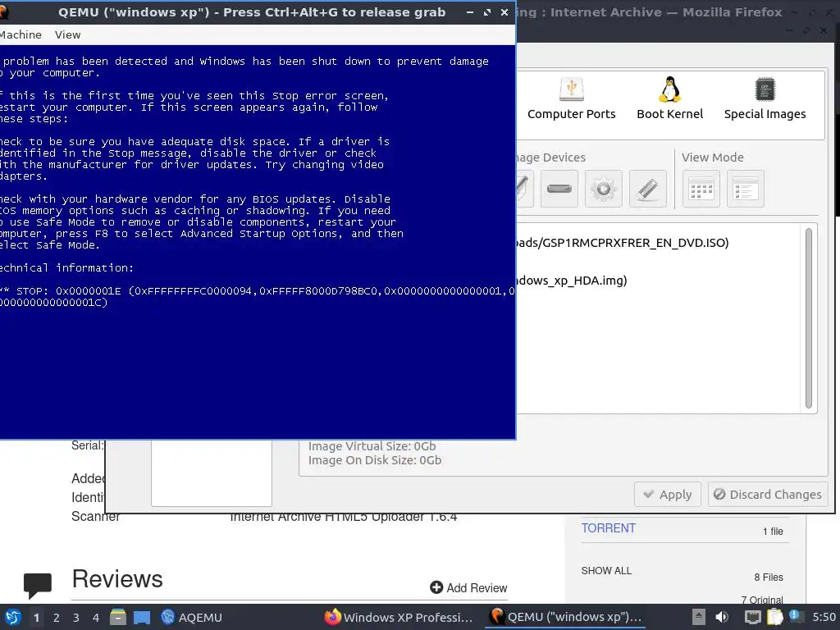Close the QEMU windows xp window
840x630 pixels.
pos(504,11)
